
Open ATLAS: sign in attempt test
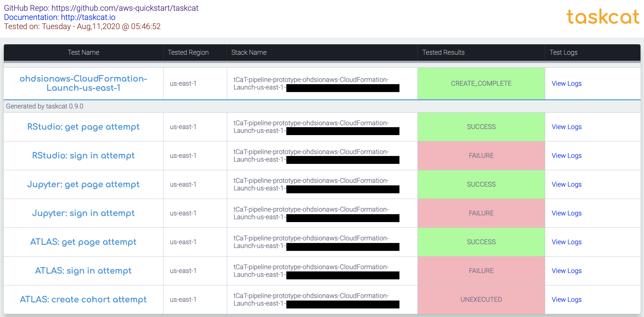point(83,271)
